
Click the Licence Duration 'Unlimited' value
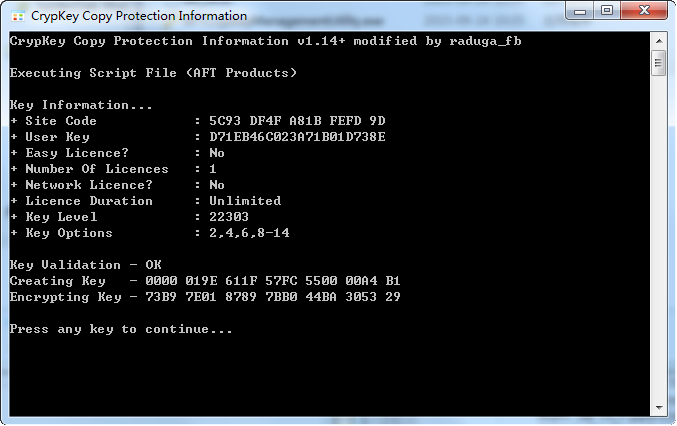coord(245,201)
